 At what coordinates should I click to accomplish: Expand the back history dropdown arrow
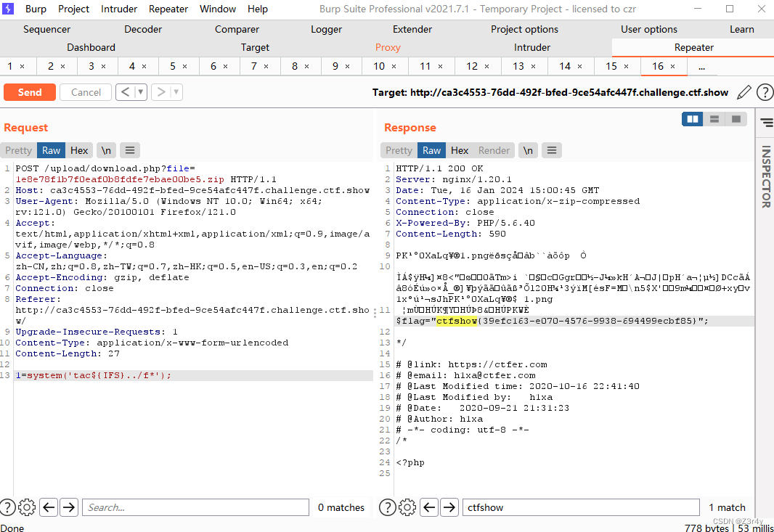[x=141, y=92]
